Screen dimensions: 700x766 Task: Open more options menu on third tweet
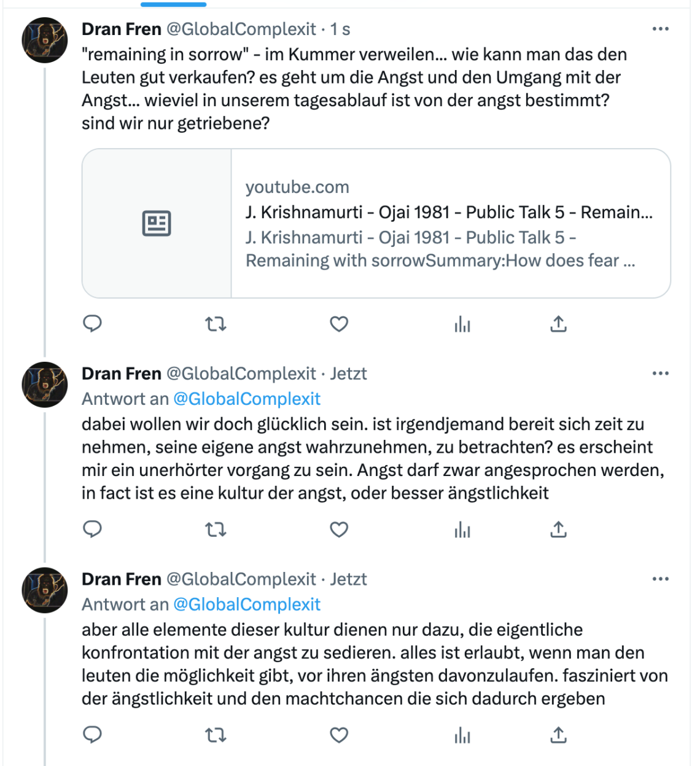[x=661, y=579]
